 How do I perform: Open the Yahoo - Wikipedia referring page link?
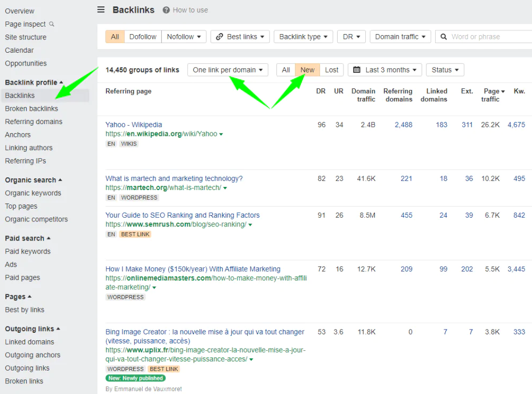(x=134, y=125)
